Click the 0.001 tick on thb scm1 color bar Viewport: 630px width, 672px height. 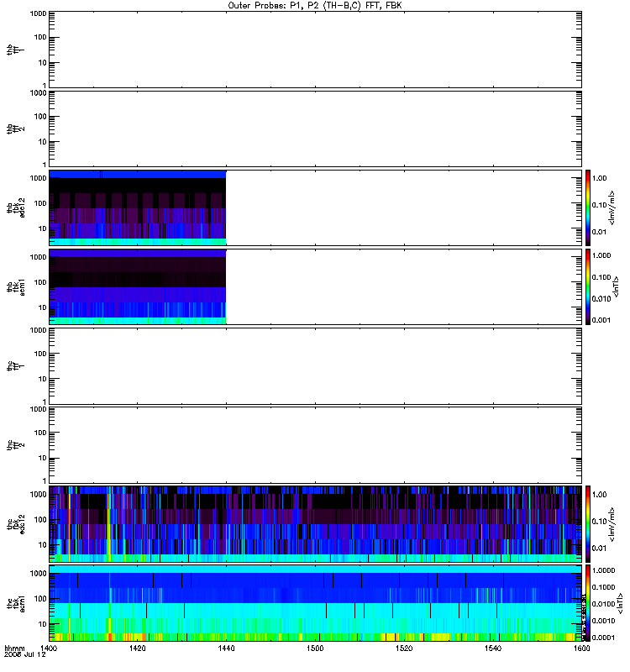[x=601, y=320]
